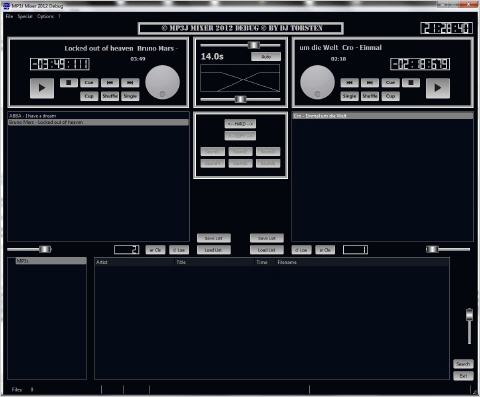Screen dimensions: 480x397
Task: Click the right deck's round jog wheel
Action: (317, 82)
